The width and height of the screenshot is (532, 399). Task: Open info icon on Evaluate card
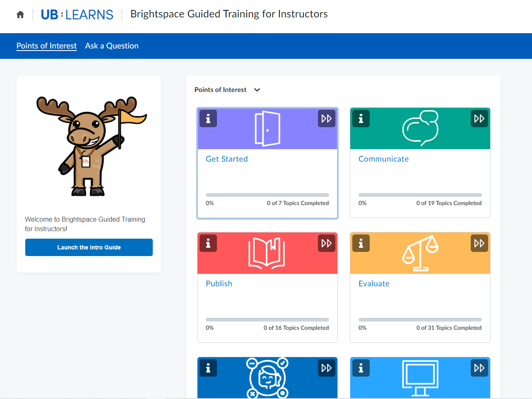click(x=361, y=243)
